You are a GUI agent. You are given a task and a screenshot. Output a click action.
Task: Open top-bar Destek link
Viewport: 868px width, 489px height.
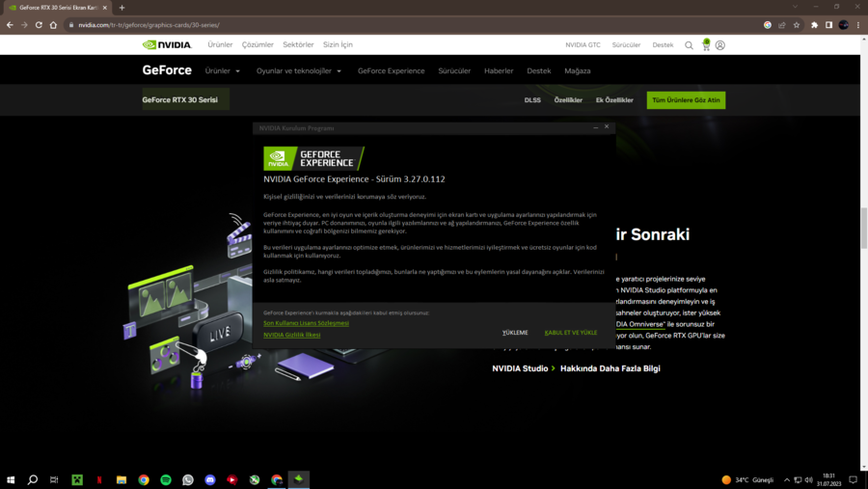663,45
